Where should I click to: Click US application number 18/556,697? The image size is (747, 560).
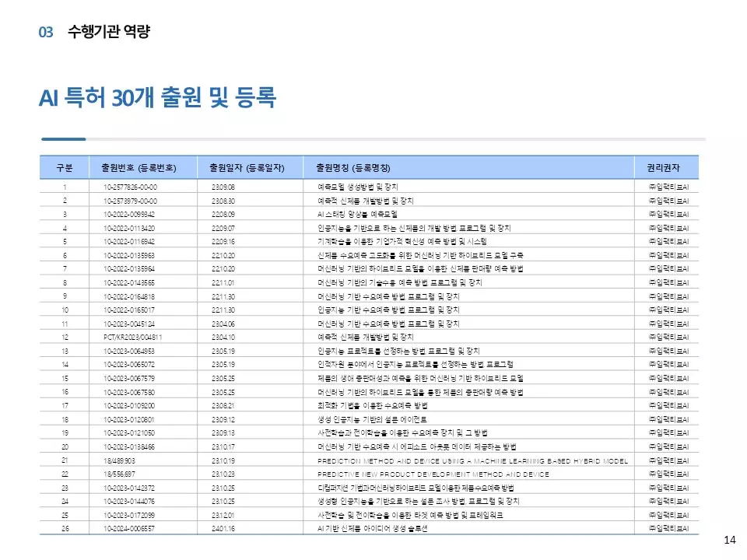[119, 474]
